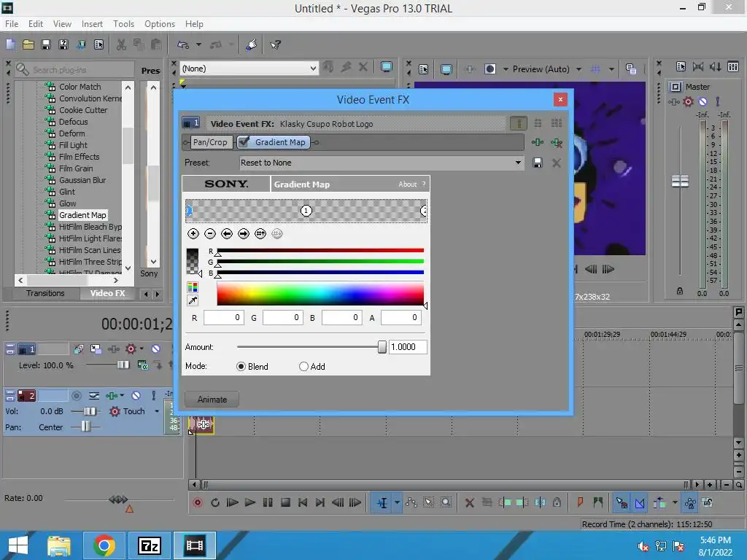Select the Add mode radio button

303,367
